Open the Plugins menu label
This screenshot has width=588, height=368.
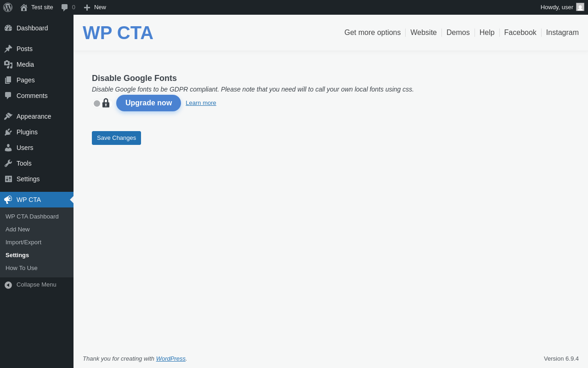tap(27, 132)
